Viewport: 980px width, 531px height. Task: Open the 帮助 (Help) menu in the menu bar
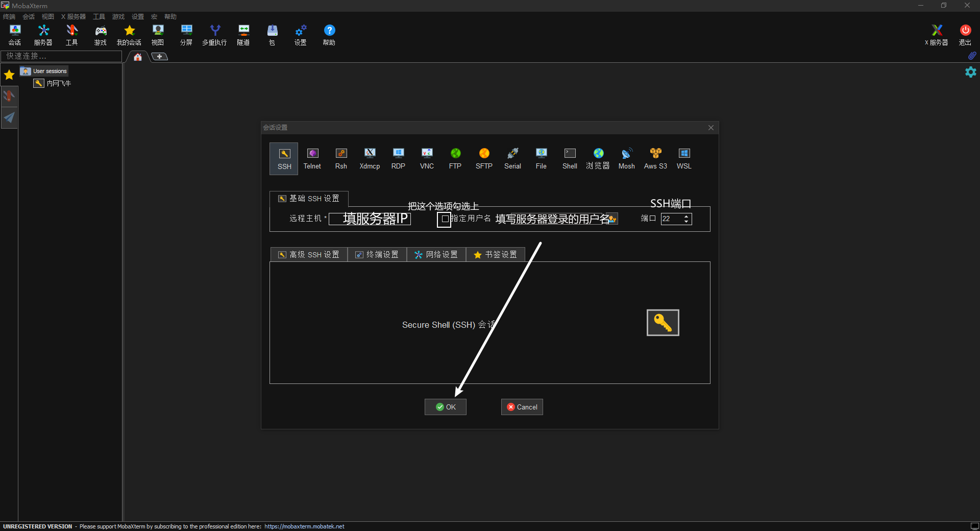pyautogui.click(x=170, y=17)
